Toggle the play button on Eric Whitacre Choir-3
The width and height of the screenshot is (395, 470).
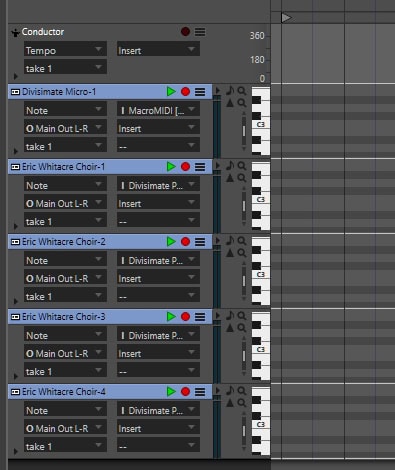pos(171,316)
